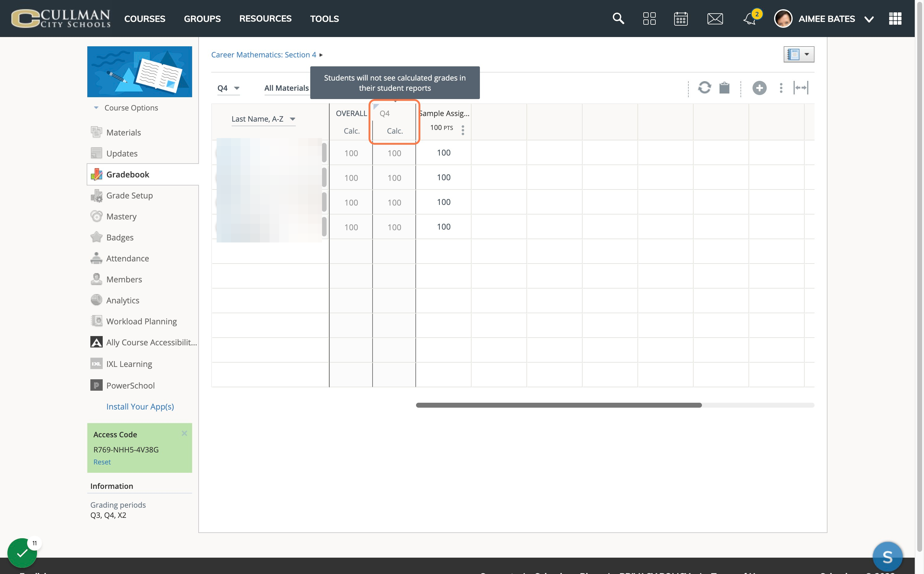Open the messages envelope icon

(x=715, y=18)
